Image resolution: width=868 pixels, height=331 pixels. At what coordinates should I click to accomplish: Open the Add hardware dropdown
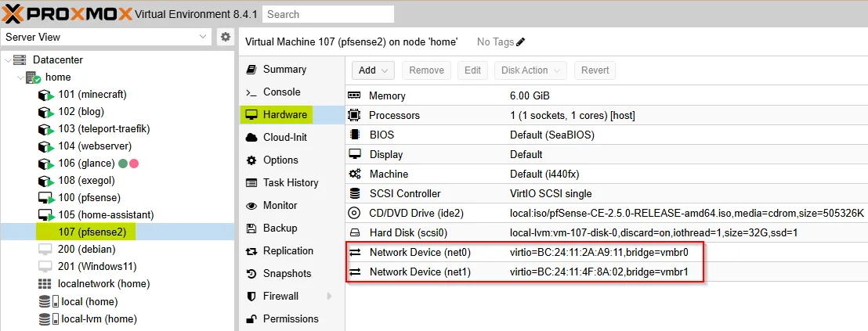click(x=373, y=70)
